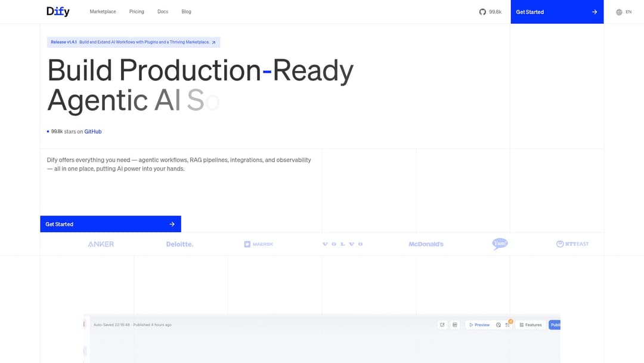Screen dimensions: 644x363
Task: Click the NTT East logo
Action: coord(572,244)
